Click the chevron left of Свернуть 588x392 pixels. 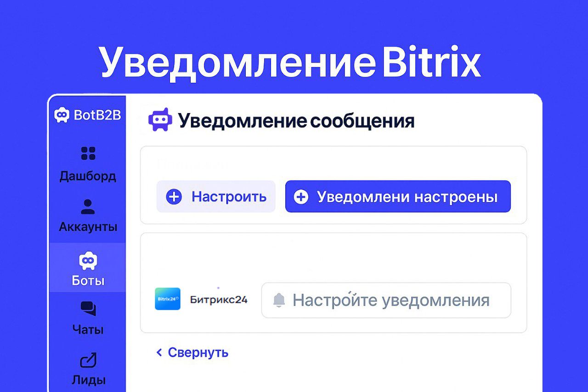[x=159, y=352]
